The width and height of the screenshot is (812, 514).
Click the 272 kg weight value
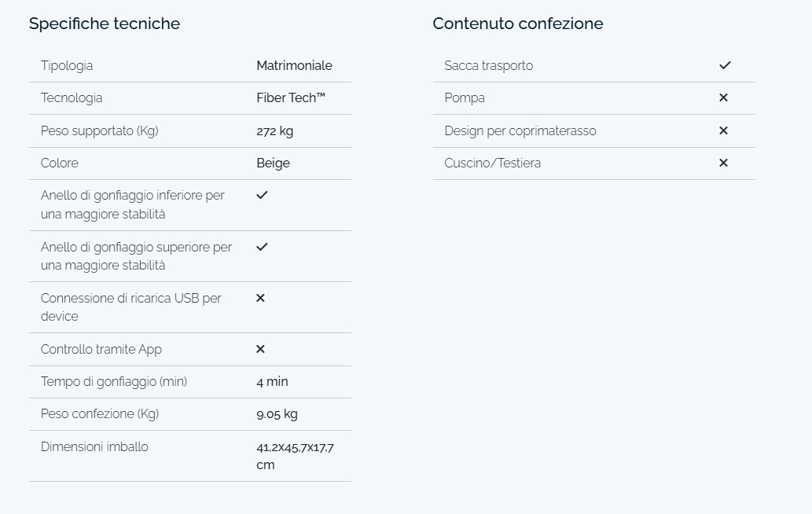tap(274, 131)
